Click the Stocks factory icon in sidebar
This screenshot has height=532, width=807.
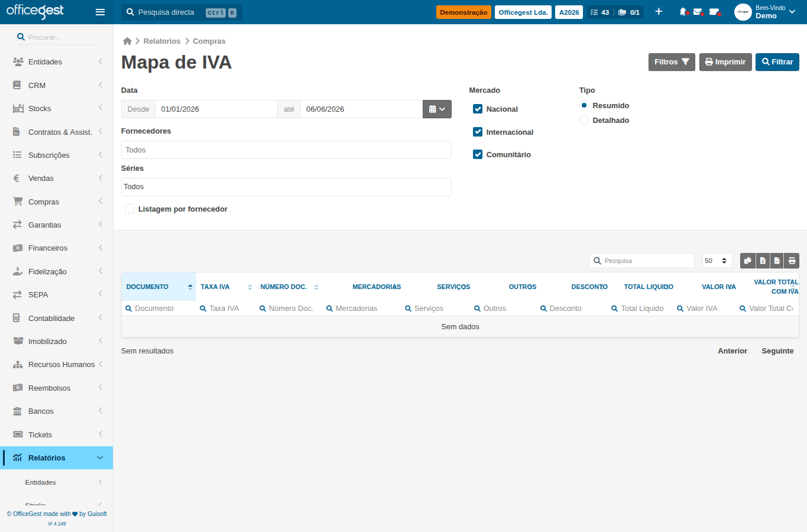click(18, 108)
